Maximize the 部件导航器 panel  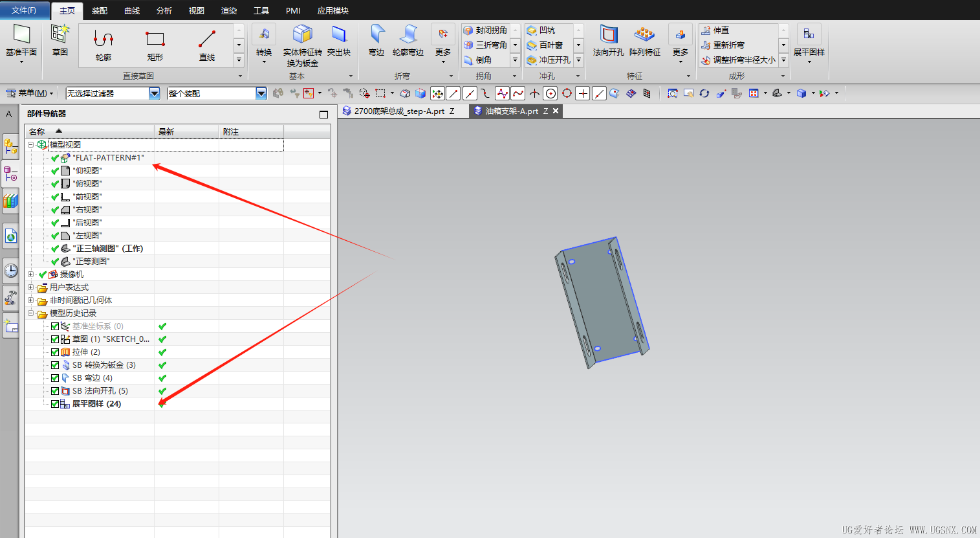[x=324, y=115]
